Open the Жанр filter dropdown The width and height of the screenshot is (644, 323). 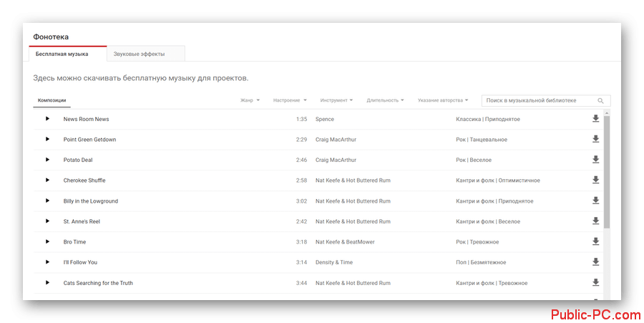250,100
